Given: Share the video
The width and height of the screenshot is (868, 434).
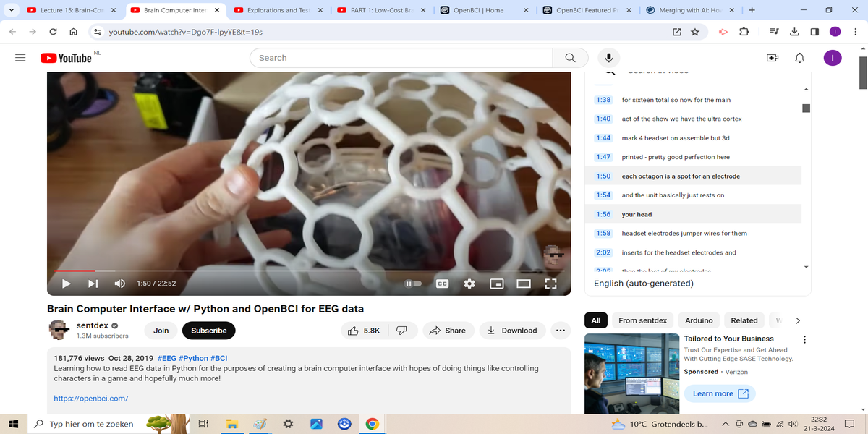Looking at the screenshot, I should pos(447,331).
